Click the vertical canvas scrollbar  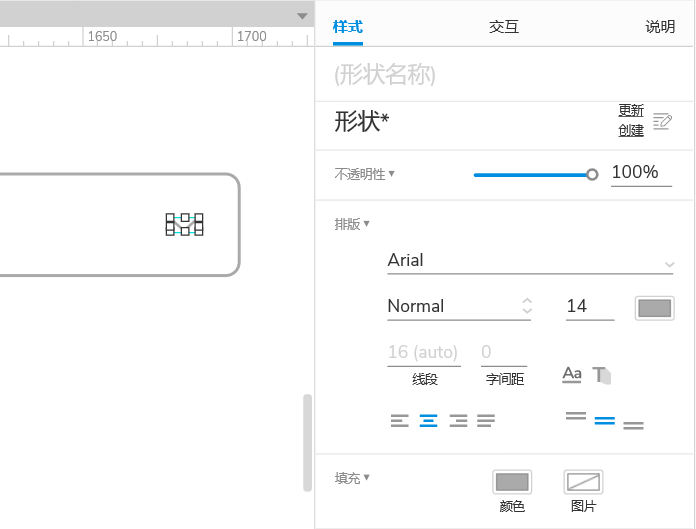[x=307, y=442]
